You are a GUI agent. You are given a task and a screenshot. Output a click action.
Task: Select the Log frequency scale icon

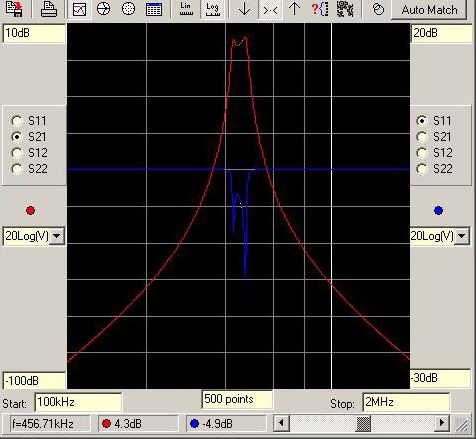212,9
